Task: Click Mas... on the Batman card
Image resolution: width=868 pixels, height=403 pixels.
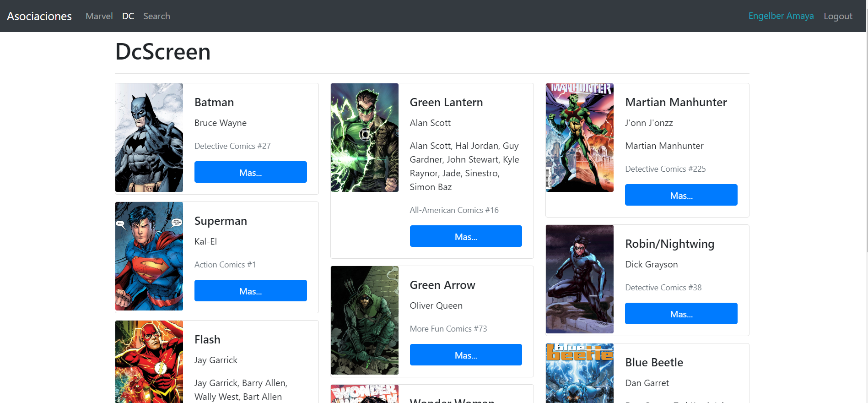Action: point(251,172)
